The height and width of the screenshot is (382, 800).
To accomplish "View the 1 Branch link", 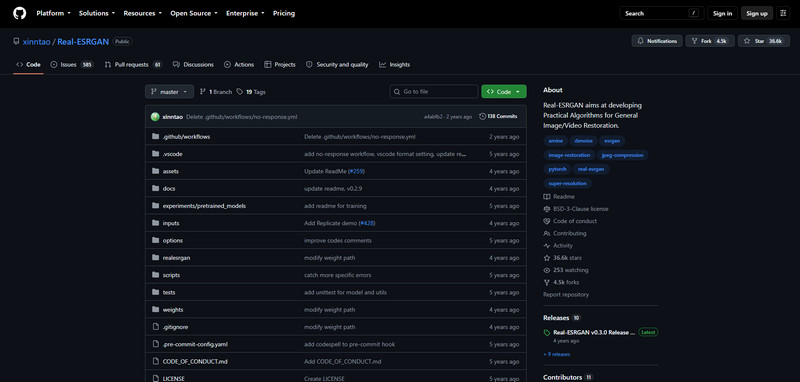I will click(215, 92).
